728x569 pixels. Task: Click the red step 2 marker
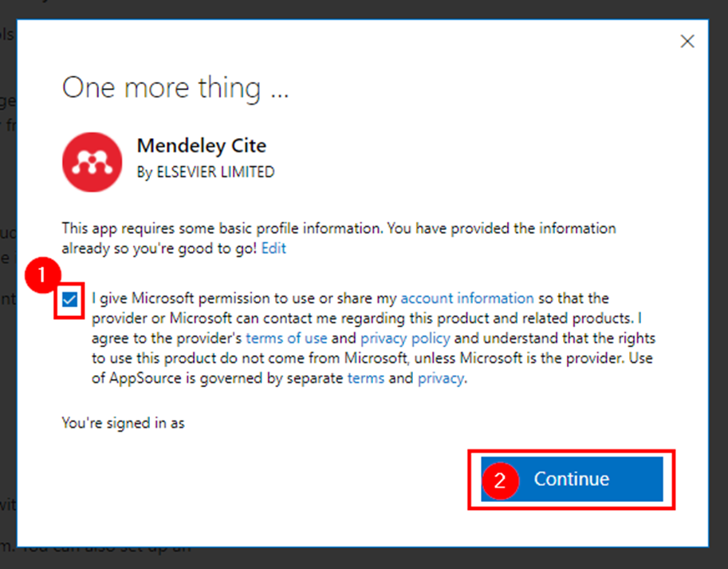pyautogui.click(x=500, y=480)
